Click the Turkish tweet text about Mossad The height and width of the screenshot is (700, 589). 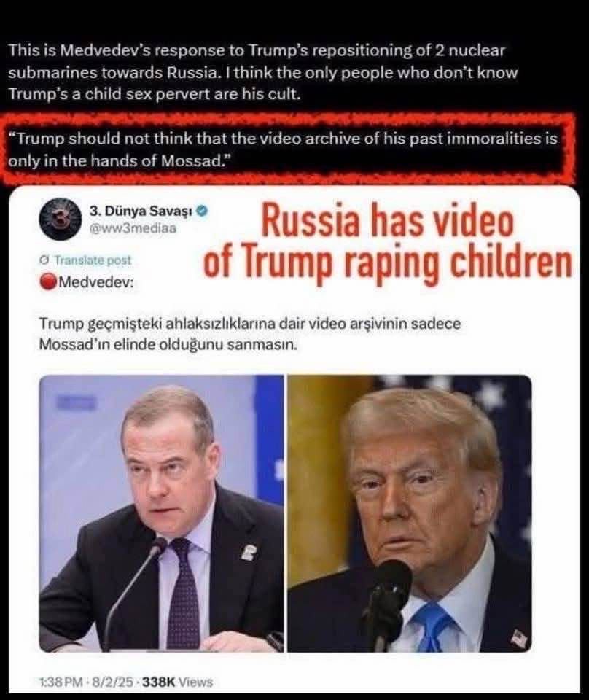[250, 334]
